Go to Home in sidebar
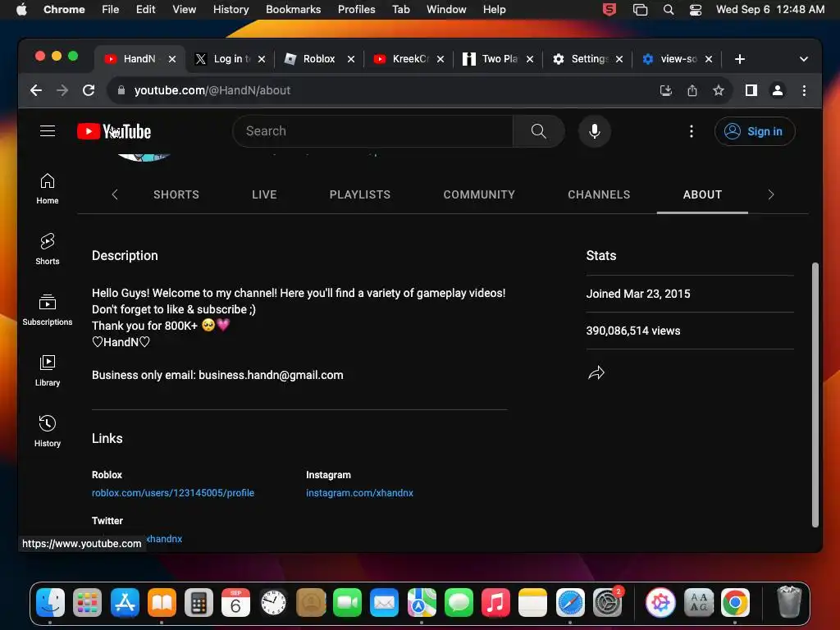The width and height of the screenshot is (840, 630). (x=47, y=189)
